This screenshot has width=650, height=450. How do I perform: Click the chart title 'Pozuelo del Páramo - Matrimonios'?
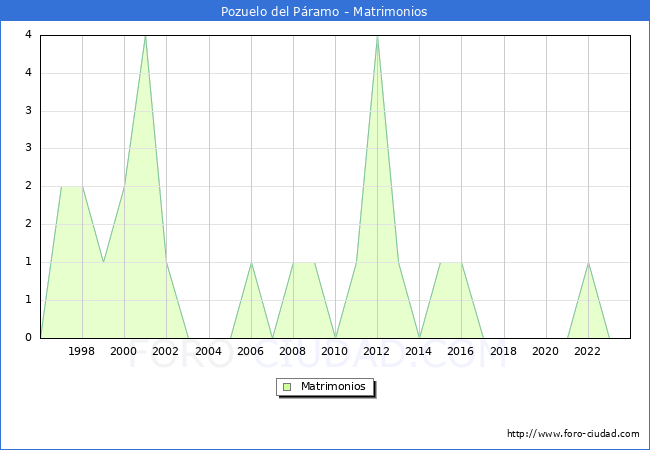324,11
